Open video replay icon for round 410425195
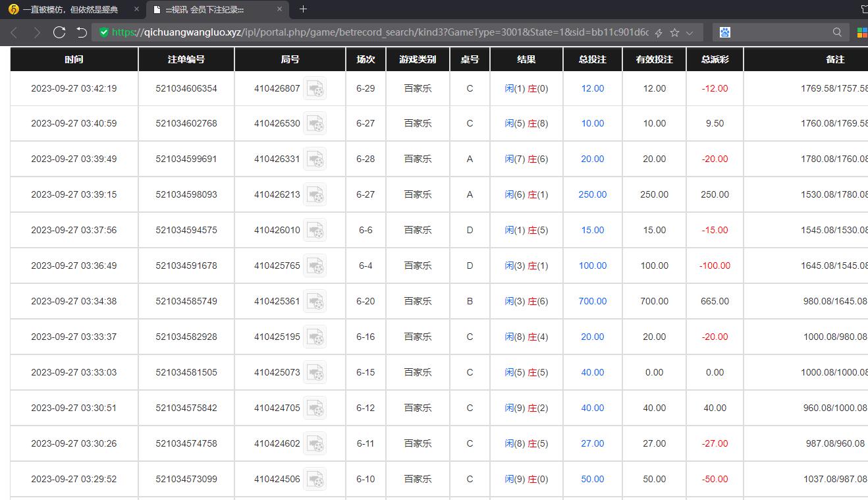Screen dimensions: 868x500 [x=315, y=337]
